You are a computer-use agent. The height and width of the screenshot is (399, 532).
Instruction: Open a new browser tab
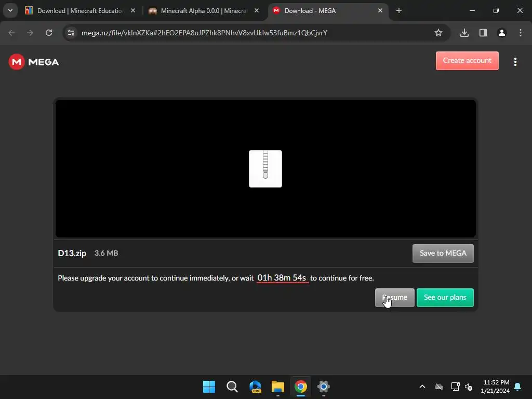399,10
